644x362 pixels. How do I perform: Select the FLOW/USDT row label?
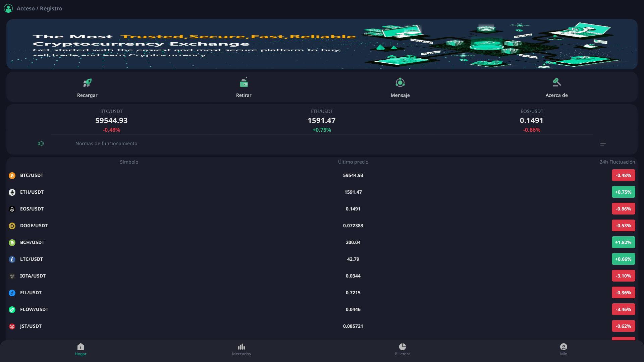(x=34, y=309)
